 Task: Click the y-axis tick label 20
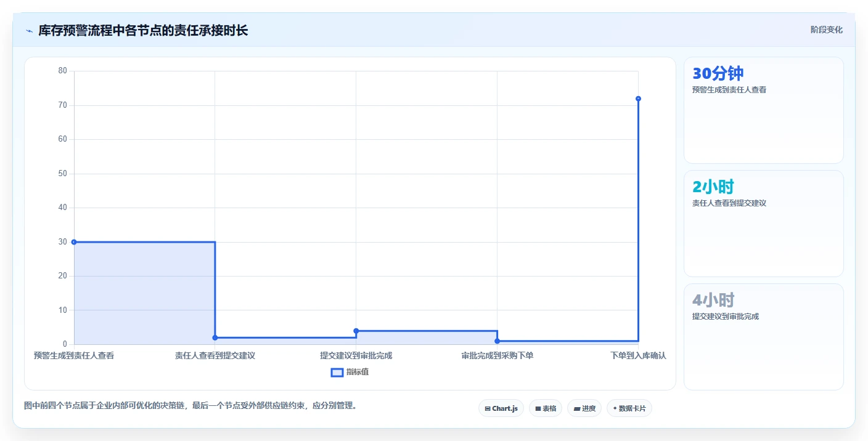click(x=62, y=276)
